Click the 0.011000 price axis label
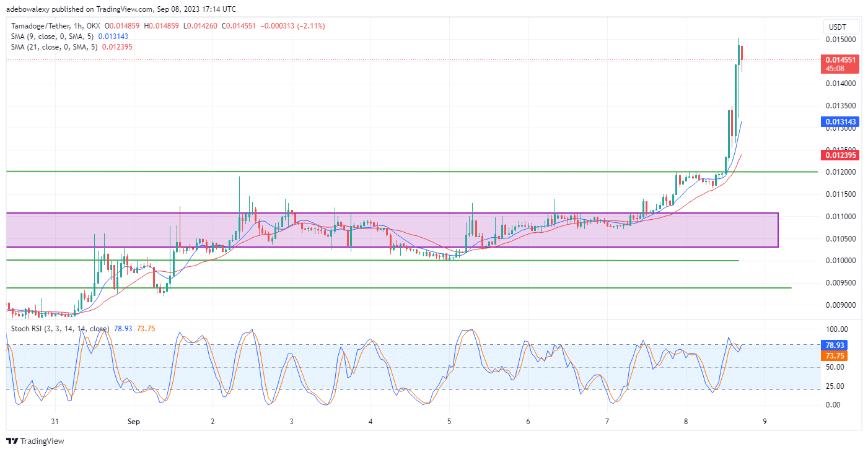The width and height of the screenshot is (868, 452). click(x=840, y=216)
